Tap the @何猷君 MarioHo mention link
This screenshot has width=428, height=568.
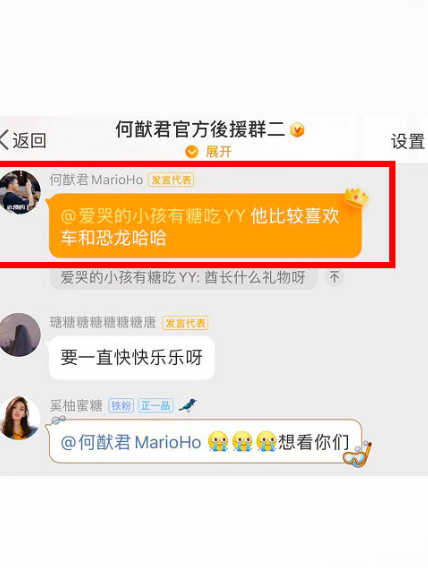(131, 442)
